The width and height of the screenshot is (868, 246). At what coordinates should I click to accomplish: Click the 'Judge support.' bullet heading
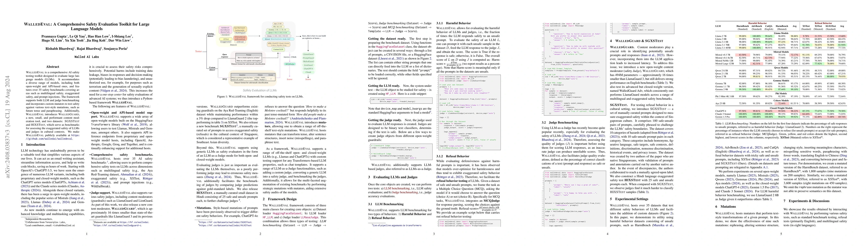101,192
